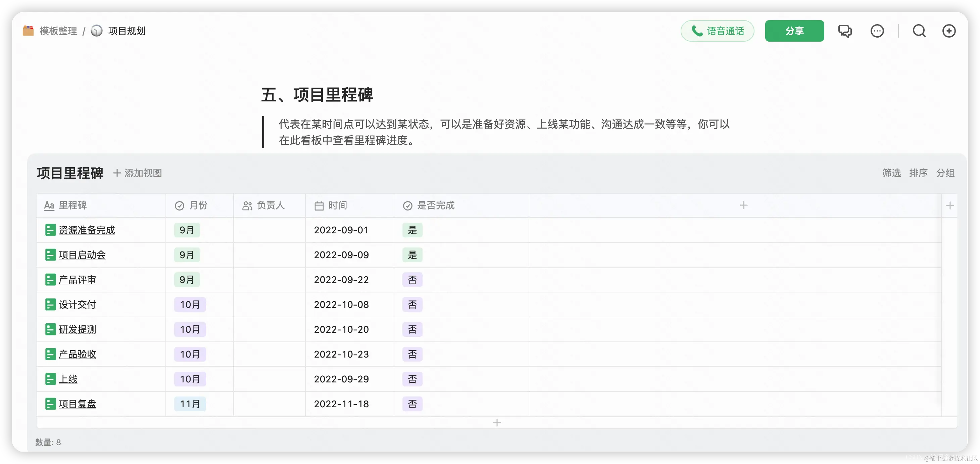Click the search magnifier icon
980x464 pixels.
tap(919, 31)
